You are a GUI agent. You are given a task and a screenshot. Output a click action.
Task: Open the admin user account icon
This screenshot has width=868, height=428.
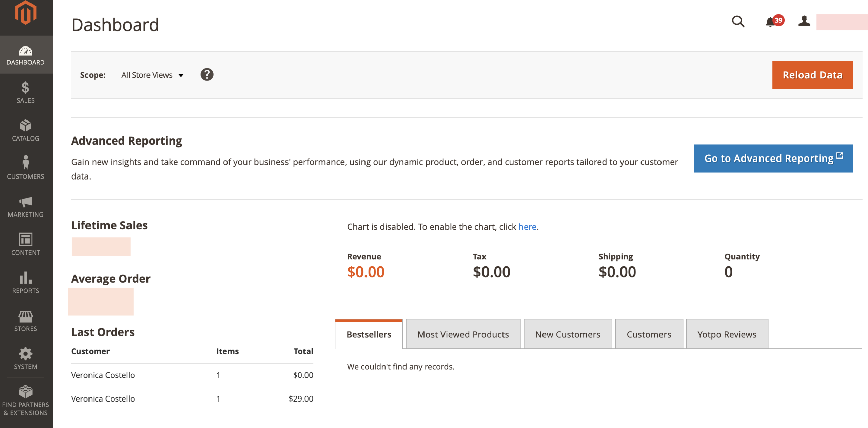click(804, 21)
